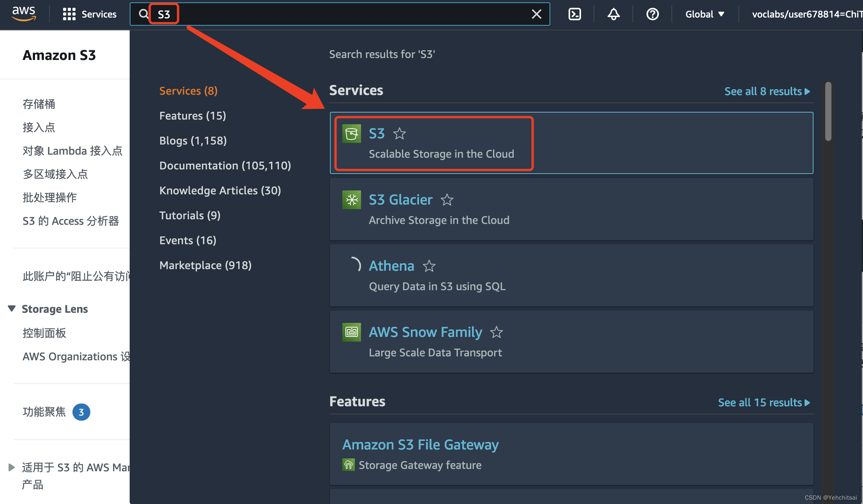Open the notifications bell icon
Screen dimensions: 863x504
pyautogui.click(x=613, y=14)
